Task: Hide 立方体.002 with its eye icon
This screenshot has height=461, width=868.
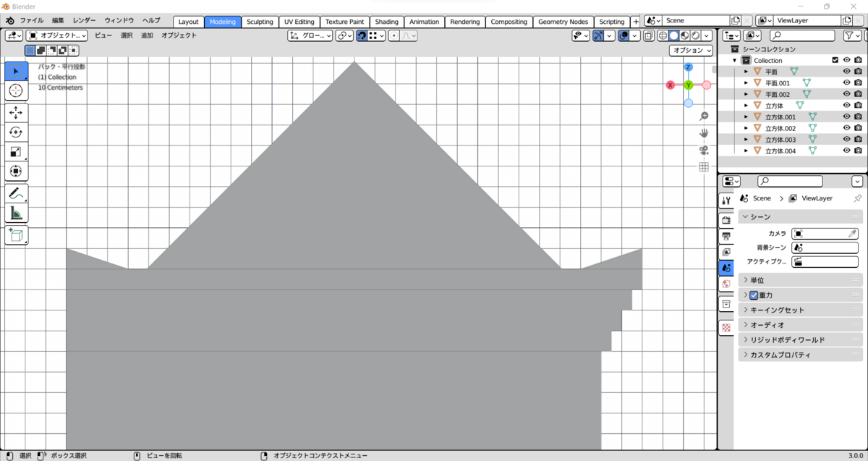Action: point(846,128)
